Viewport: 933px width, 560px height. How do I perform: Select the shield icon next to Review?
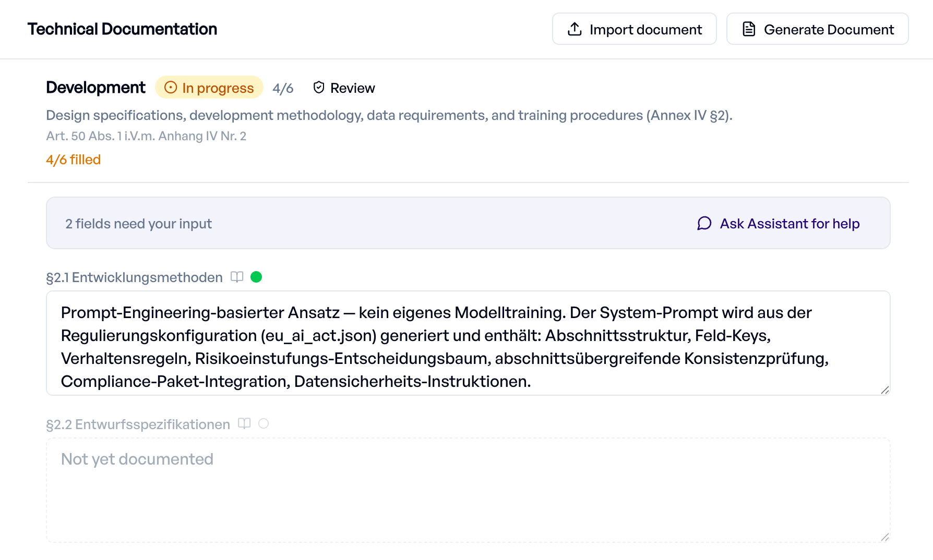[319, 87]
